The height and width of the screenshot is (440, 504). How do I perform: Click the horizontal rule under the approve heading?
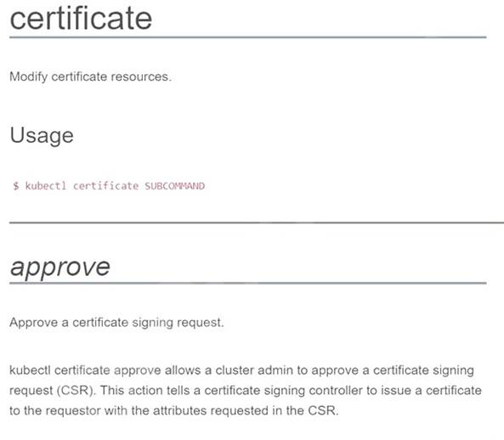tap(248, 283)
